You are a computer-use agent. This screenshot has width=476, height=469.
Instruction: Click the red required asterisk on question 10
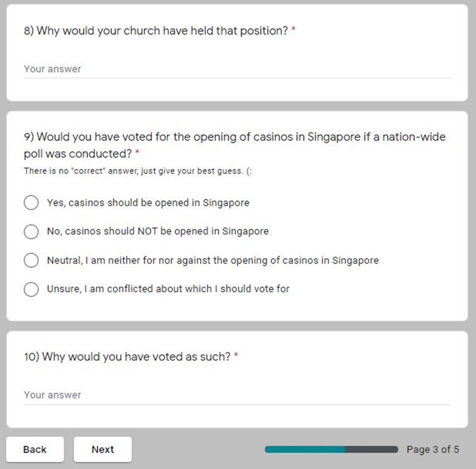[x=236, y=356]
